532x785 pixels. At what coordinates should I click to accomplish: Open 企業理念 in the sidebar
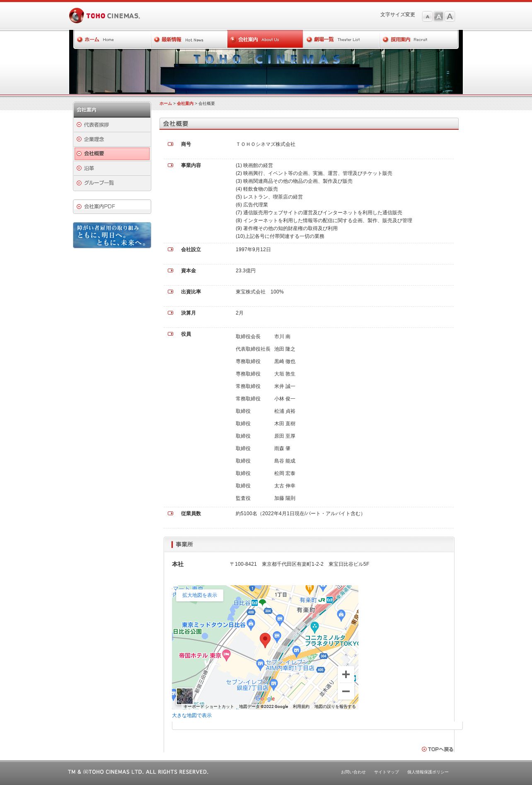pyautogui.click(x=112, y=139)
